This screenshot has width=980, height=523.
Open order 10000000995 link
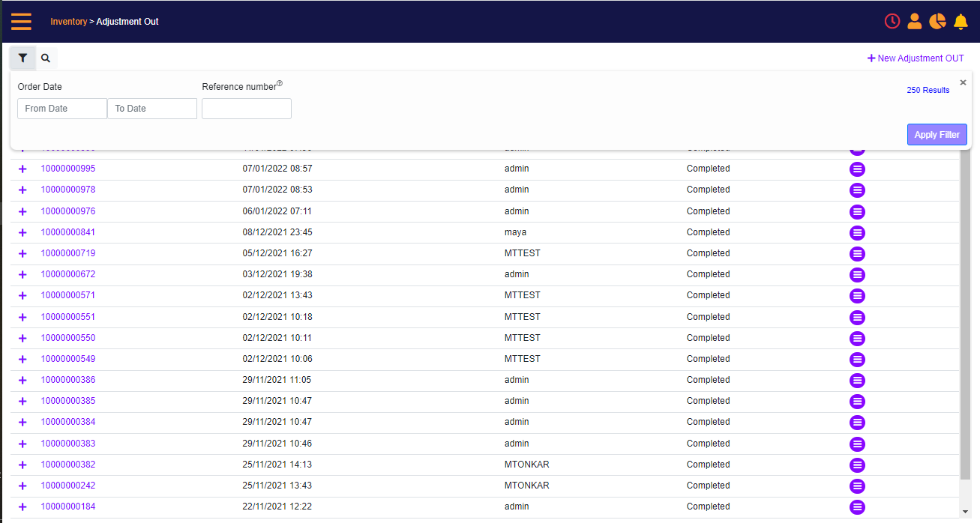67,169
